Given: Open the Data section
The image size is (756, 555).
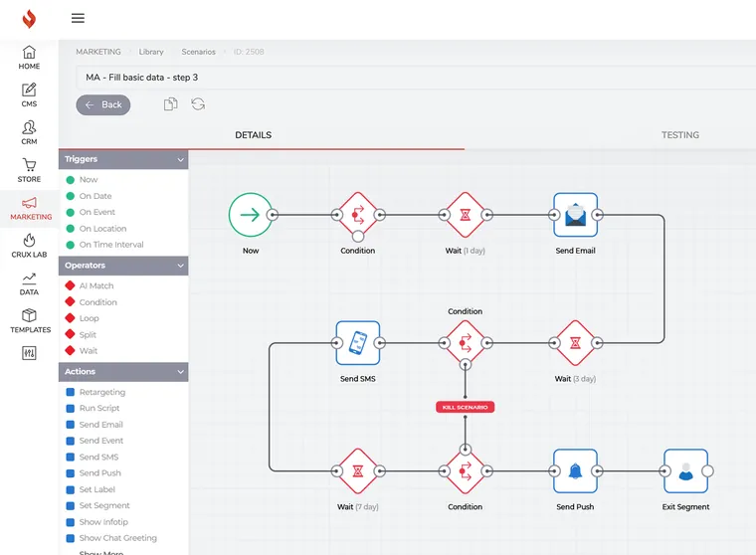Looking at the screenshot, I should tap(29, 284).
